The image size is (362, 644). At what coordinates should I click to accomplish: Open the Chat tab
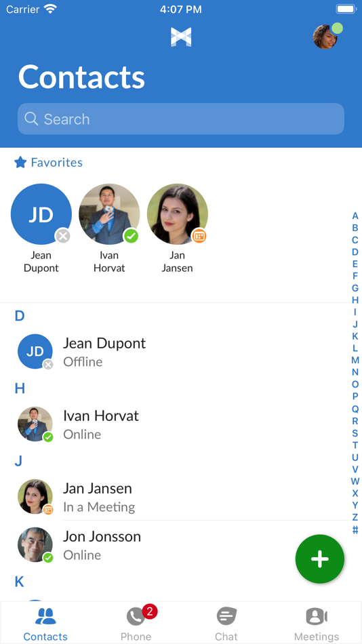[226, 624]
